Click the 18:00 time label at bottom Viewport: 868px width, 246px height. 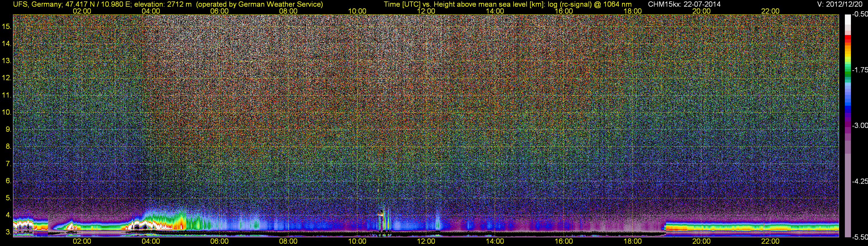click(632, 241)
